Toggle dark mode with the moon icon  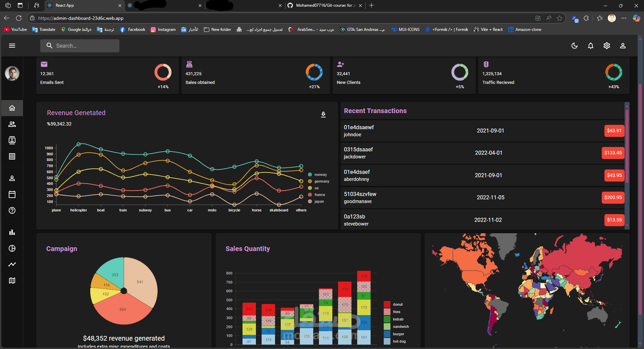[x=575, y=46]
